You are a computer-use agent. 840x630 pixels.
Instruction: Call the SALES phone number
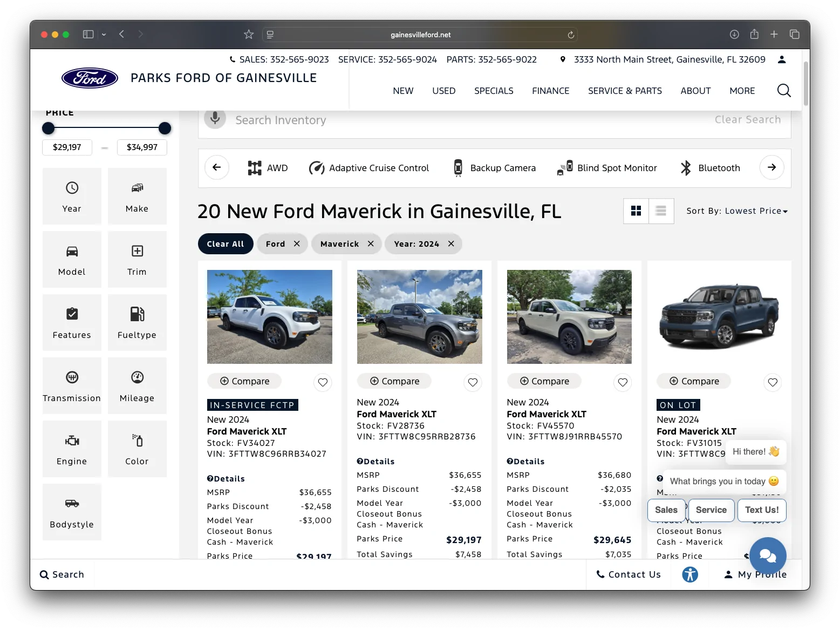coord(279,59)
